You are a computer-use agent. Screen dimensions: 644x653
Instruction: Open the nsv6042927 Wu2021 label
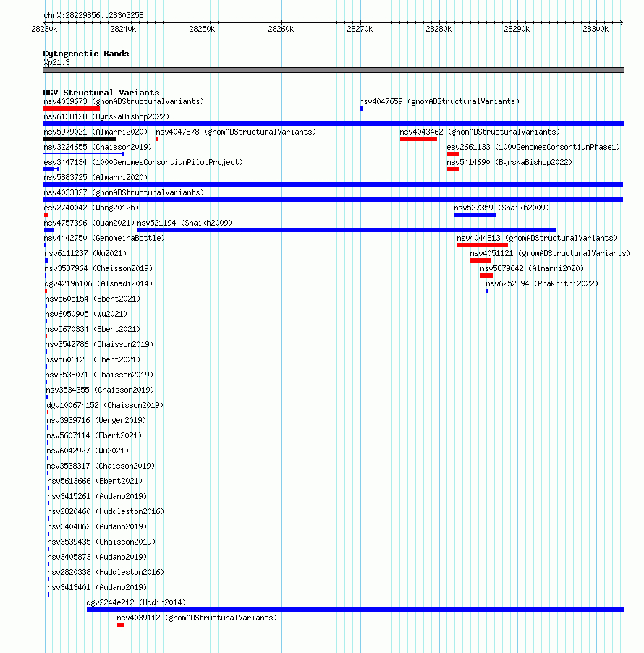point(88,451)
